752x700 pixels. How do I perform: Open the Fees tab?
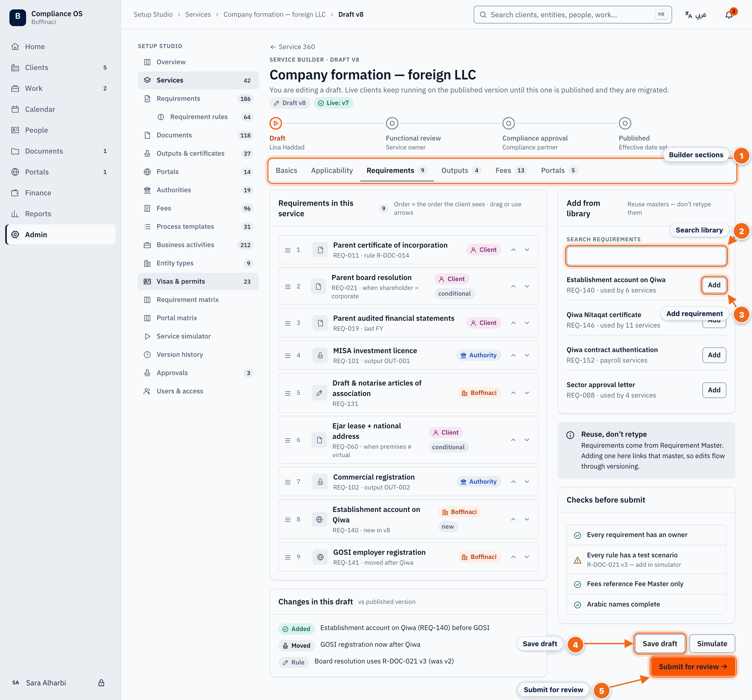click(511, 171)
